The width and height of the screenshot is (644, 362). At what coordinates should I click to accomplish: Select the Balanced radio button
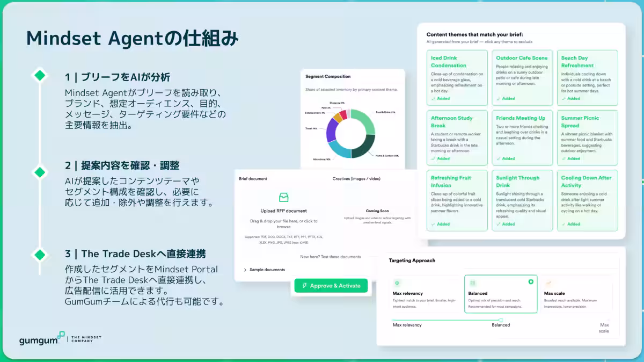(531, 281)
